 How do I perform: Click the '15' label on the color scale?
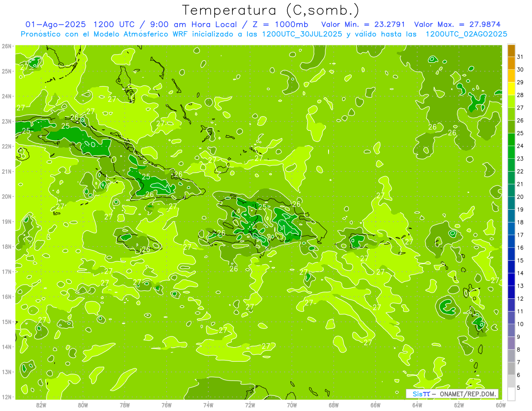520,260
